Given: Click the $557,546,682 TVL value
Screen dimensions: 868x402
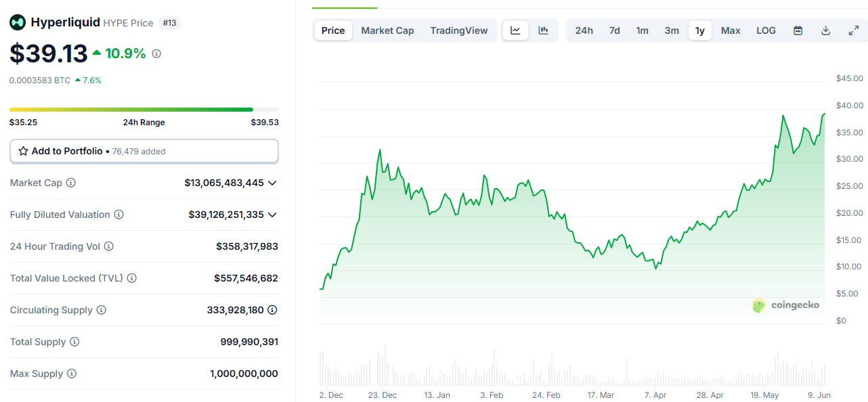Looking at the screenshot, I should (x=246, y=278).
